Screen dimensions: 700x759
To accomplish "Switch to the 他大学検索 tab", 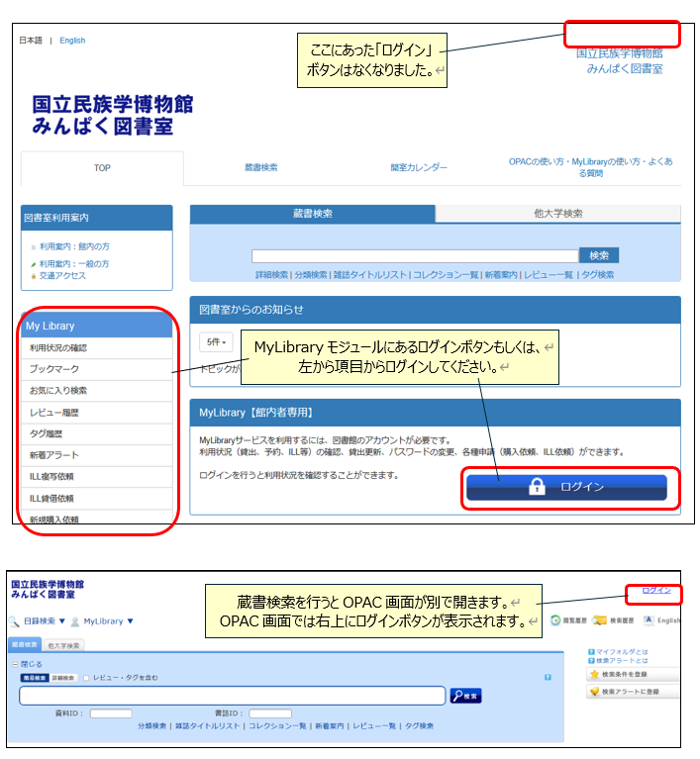I will pyautogui.click(x=557, y=214).
